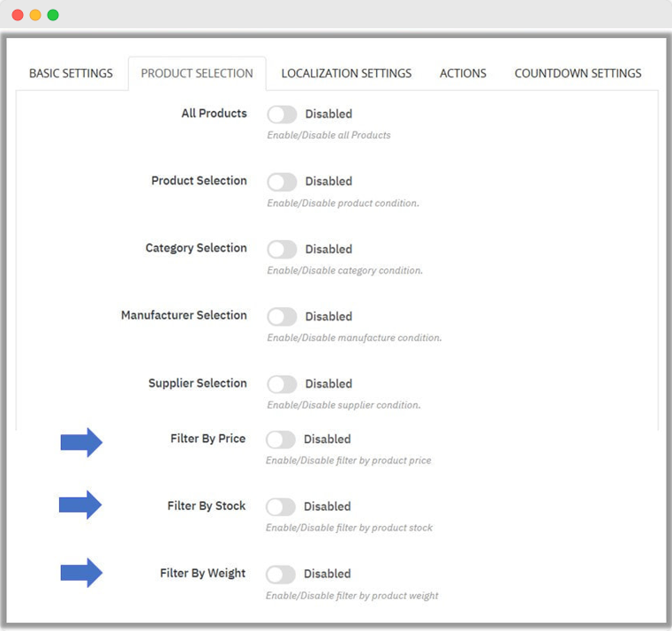Enable the All Products toggle
Screen dimensions: 672x631
282,115
